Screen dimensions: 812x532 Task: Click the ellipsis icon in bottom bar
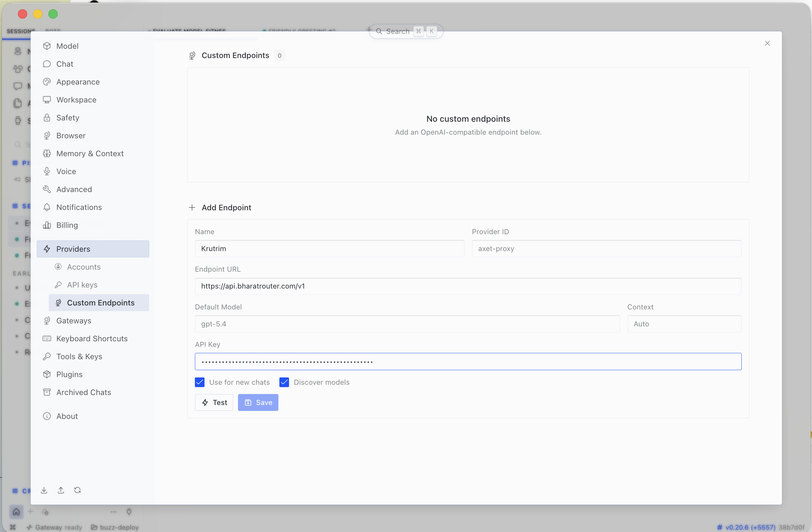tap(114, 512)
